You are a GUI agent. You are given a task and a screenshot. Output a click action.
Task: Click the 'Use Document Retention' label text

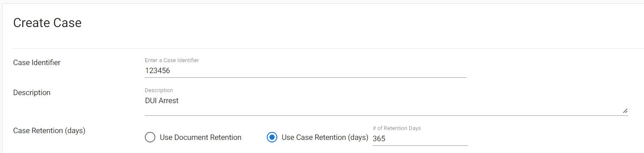[201, 137]
